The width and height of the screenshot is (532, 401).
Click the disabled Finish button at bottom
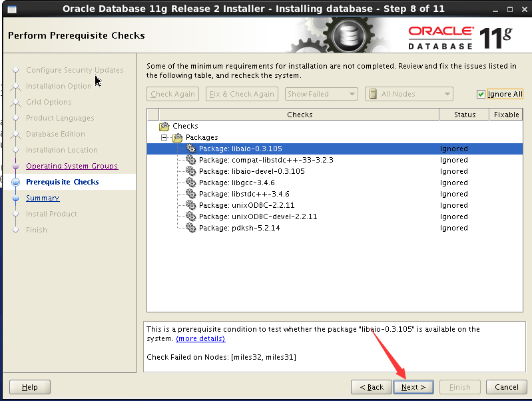(460, 387)
